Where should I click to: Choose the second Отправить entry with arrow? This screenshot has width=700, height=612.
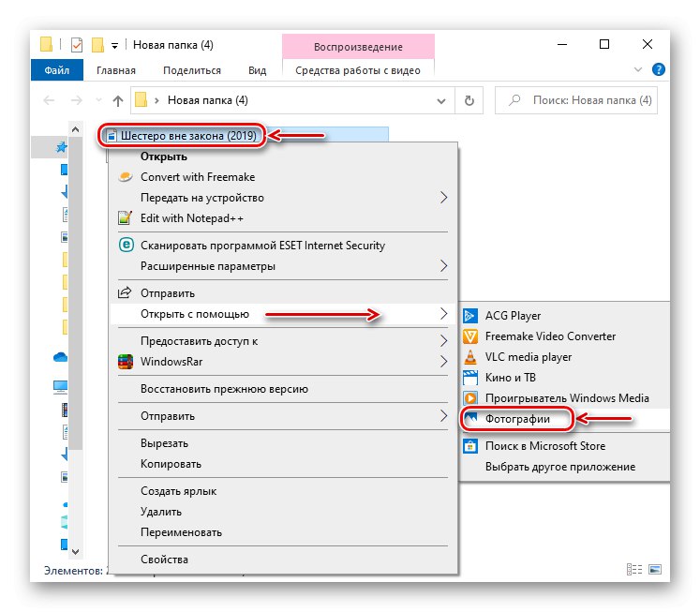point(283,416)
